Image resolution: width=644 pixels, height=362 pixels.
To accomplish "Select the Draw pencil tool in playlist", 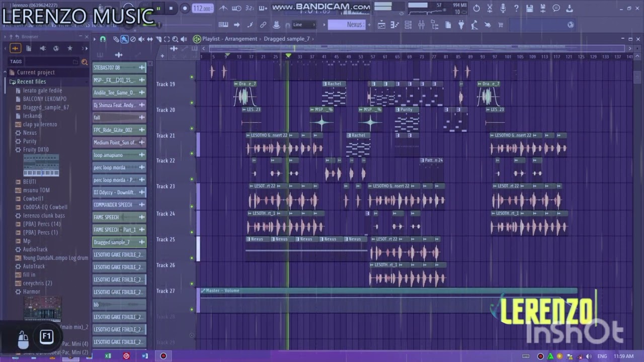I will pyautogui.click(x=116, y=39).
